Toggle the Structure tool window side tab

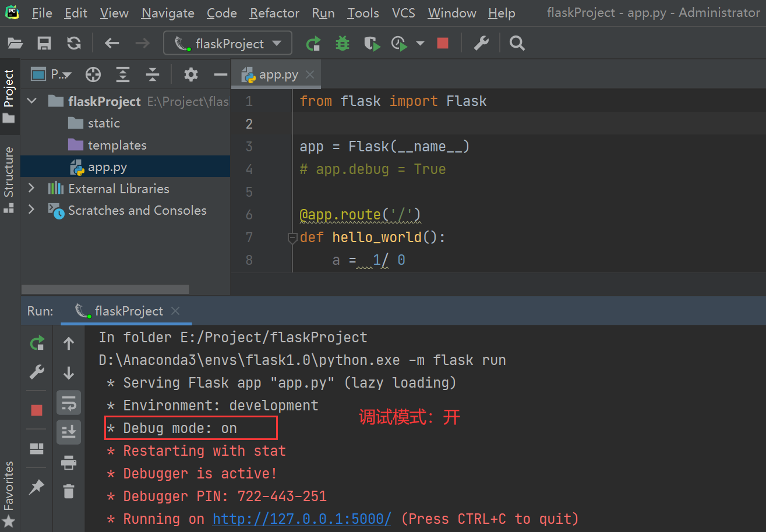9,179
